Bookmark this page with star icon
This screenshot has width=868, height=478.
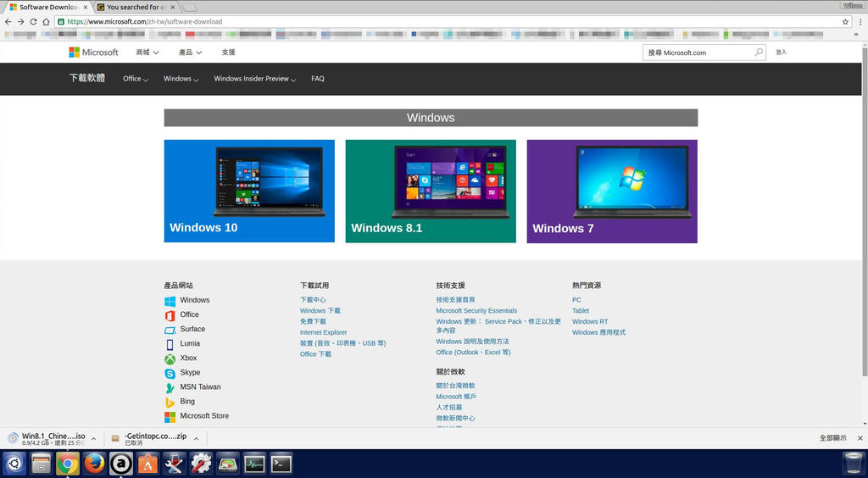845,21
